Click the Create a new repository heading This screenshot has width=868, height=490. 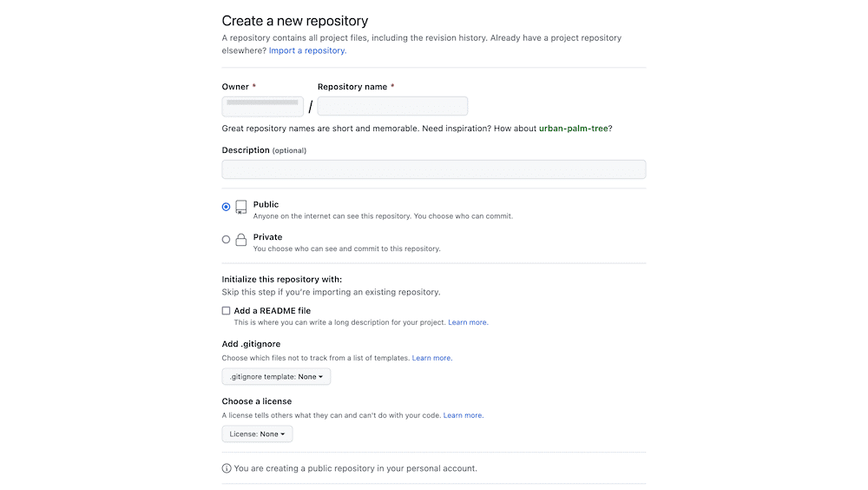(x=295, y=21)
